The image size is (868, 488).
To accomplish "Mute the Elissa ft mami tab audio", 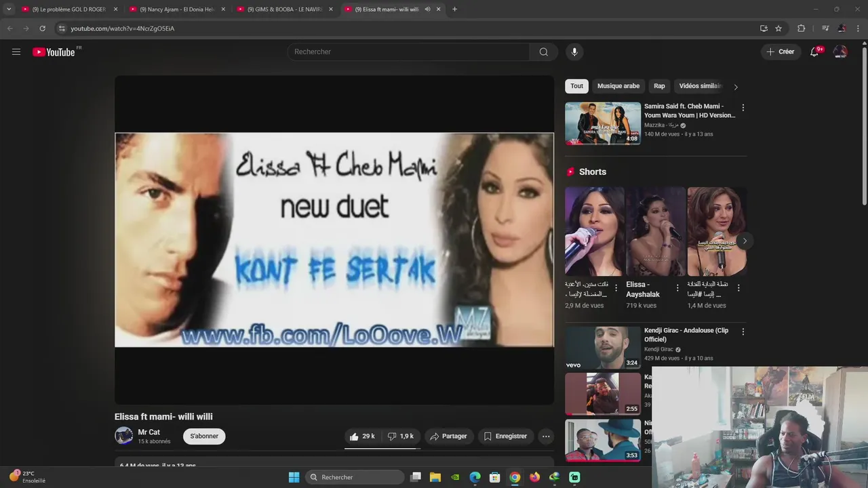I will (x=428, y=9).
